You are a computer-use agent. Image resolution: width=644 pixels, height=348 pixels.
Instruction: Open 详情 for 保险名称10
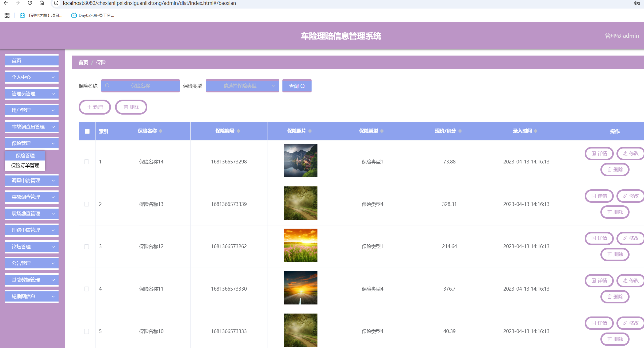click(599, 323)
